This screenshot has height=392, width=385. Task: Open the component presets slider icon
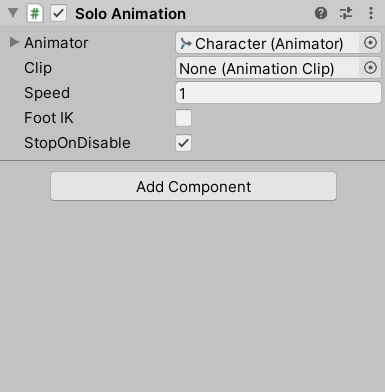(346, 13)
